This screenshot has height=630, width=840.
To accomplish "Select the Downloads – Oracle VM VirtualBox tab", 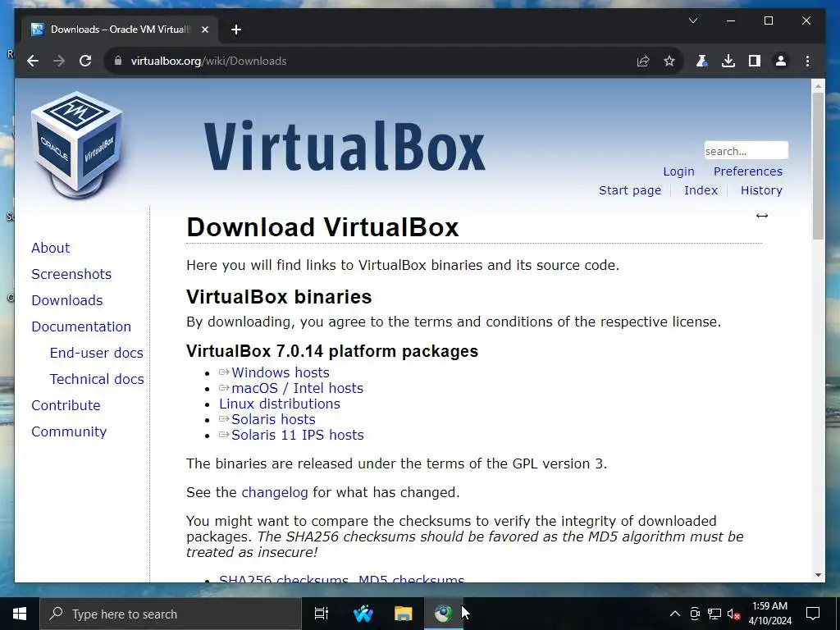I will (x=120, y=30).
